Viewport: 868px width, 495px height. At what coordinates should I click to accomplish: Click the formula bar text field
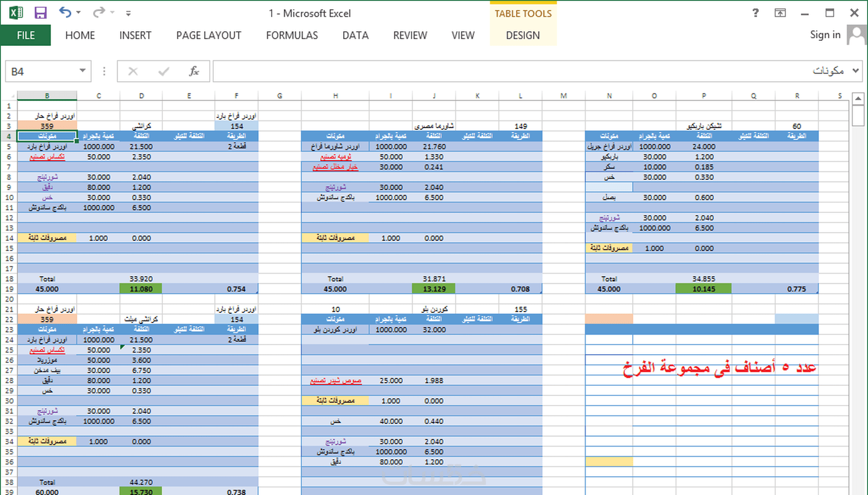pyautogui.click(x=531, y=71)
